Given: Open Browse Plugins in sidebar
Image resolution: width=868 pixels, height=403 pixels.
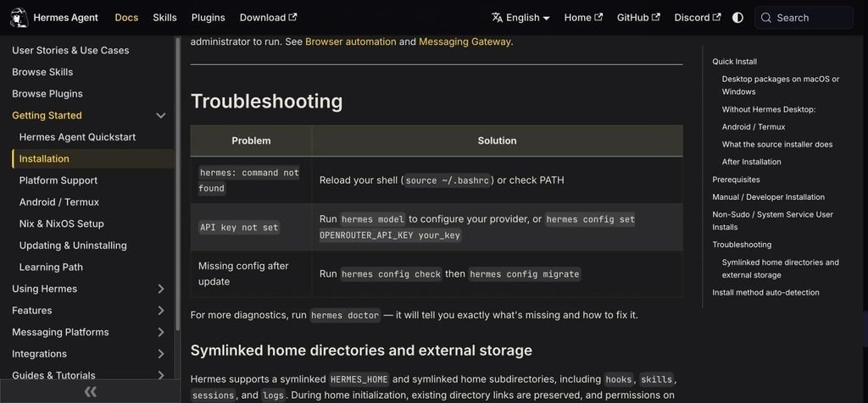Looking at the screenshot, I should click(x=47, y=93).
